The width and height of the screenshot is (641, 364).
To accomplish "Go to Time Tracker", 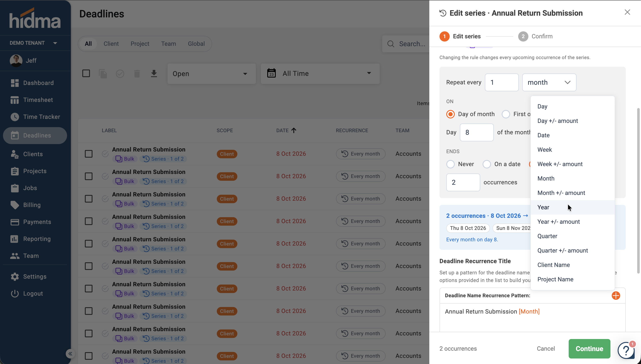I will click(x=35, y=117).
